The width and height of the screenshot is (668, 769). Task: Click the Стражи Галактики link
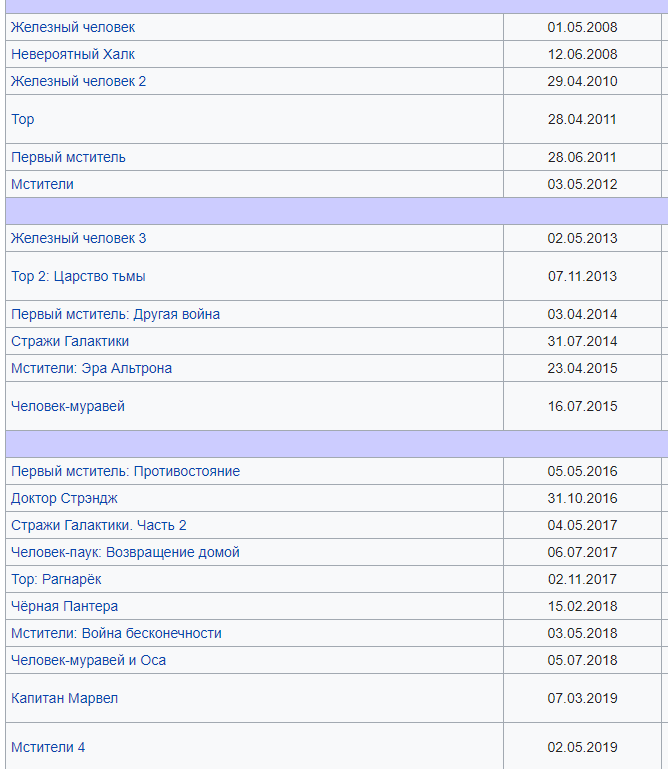coord(70,341)
